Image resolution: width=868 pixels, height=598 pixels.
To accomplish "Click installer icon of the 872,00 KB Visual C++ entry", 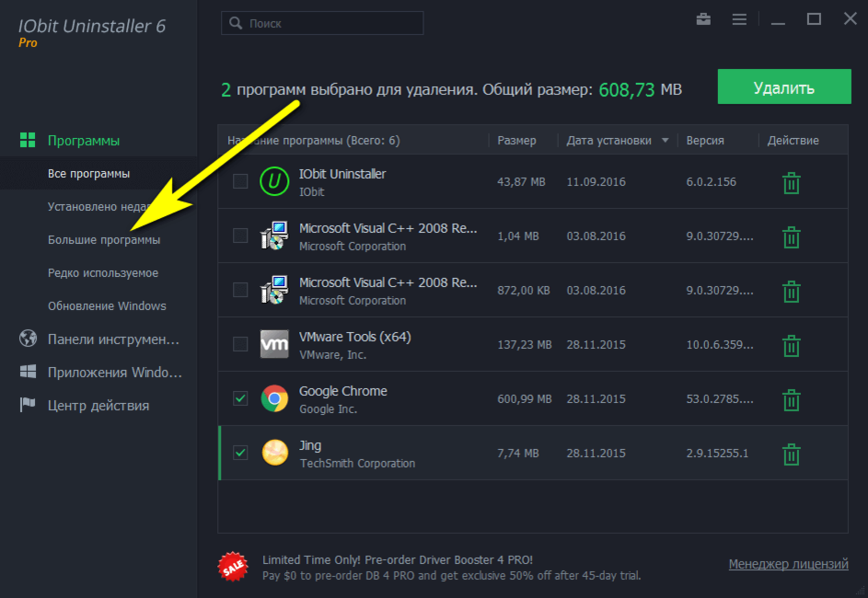I will 274,290.
